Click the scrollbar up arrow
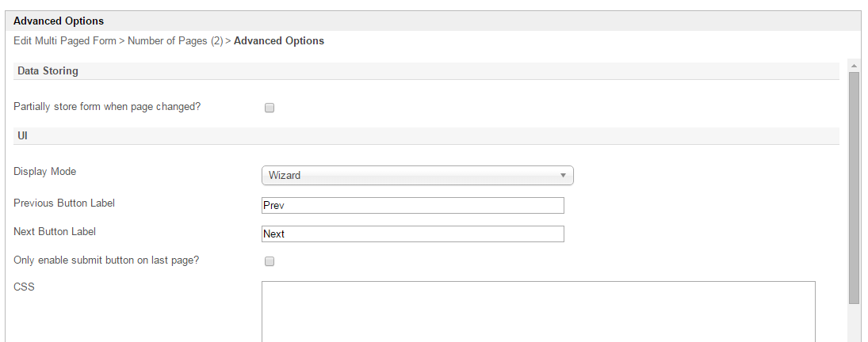The width and height of the screenshot is (868, 342). pyautogui.click(x=854, y=65)
